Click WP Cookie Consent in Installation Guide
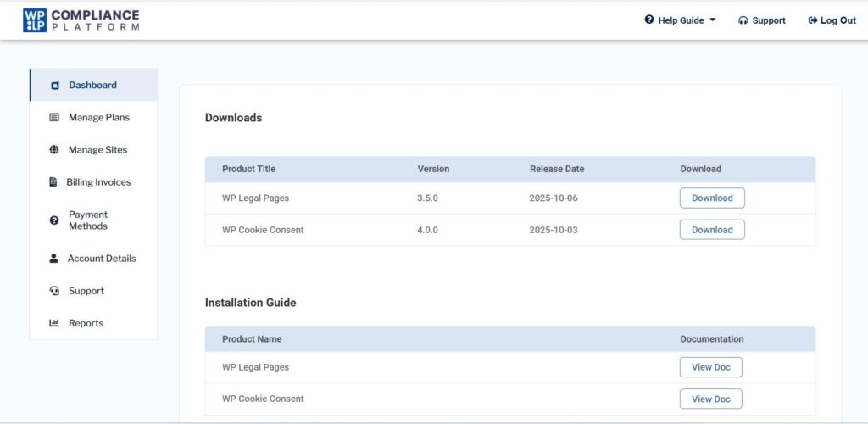 [x=263, y=399]
